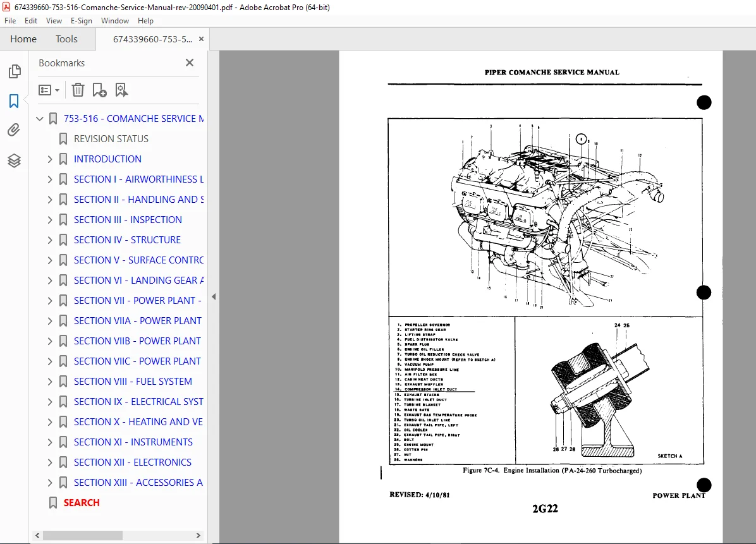
Task: Click the bookmarks horizontal scrollbar thumb
Action: click(82, 535)
